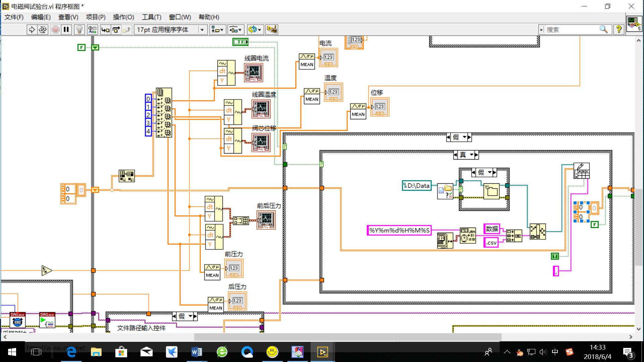This screenshot has height=362, width=644.
Task: Click Run Continuously button
Action: click(43, 30)
